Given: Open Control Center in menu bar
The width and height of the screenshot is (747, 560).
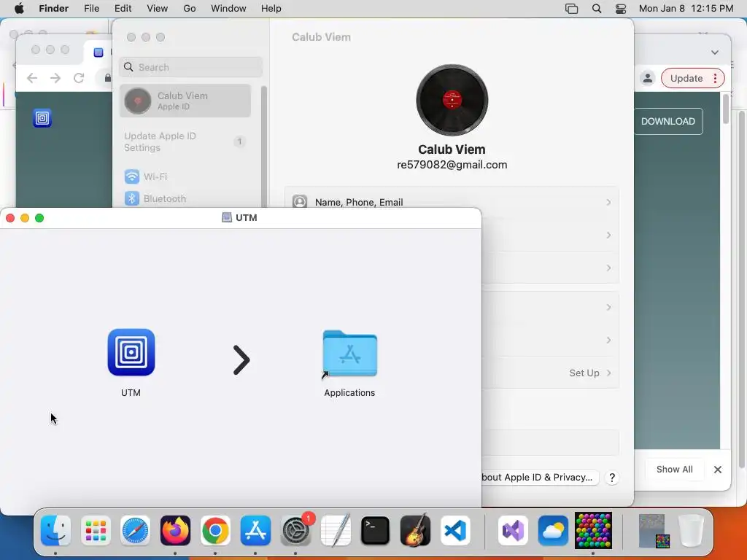Looking at the screenshot, I should coord(621,9).
